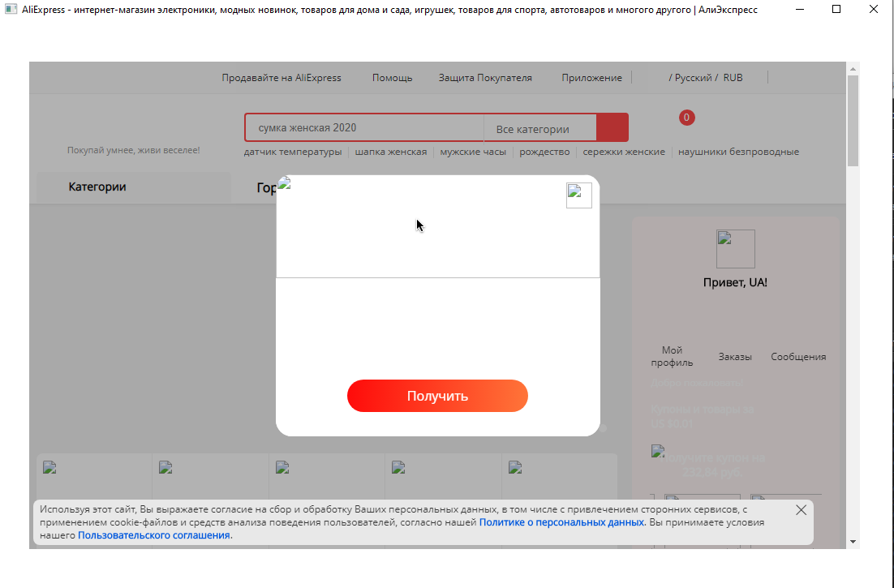Click the Получить button

click(437, 396)
